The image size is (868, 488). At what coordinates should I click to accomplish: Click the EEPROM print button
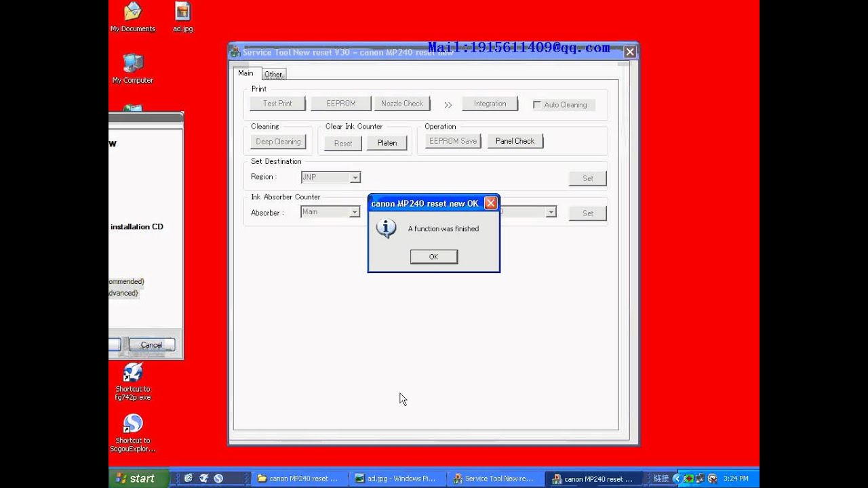pyautogui.click(x=341, y=104)
